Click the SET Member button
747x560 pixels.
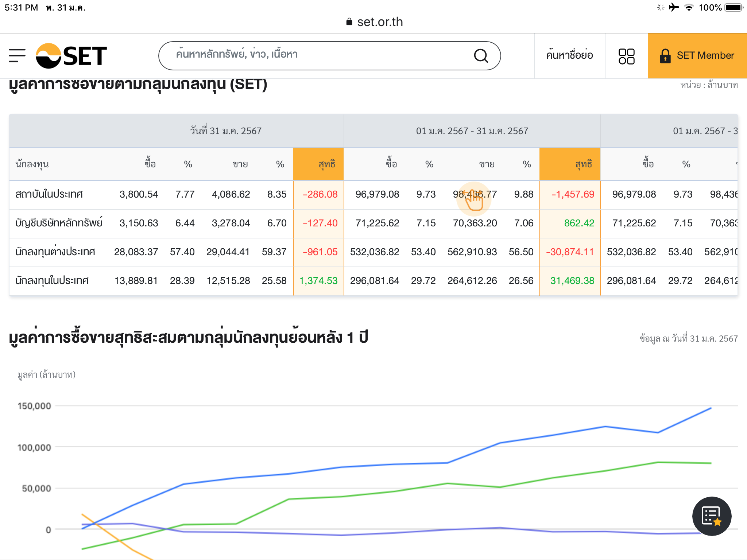pyautogui.click(x=705, y=55)
